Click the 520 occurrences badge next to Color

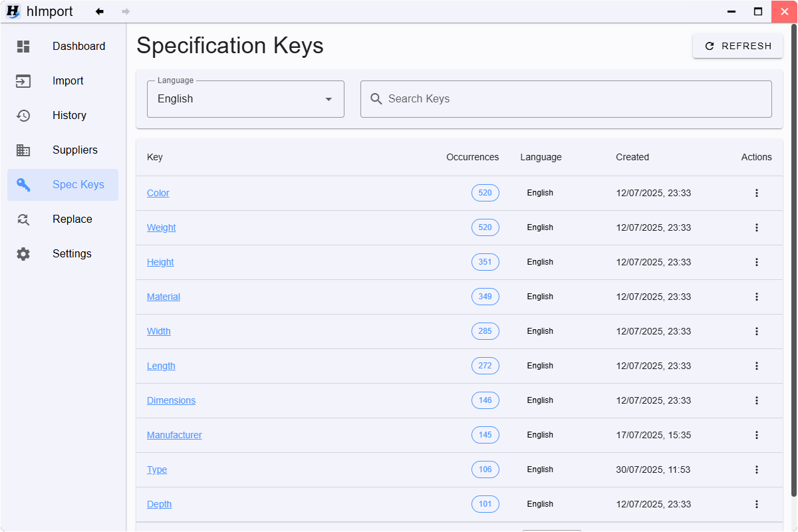pyautogui.click(x=485, y=193)
